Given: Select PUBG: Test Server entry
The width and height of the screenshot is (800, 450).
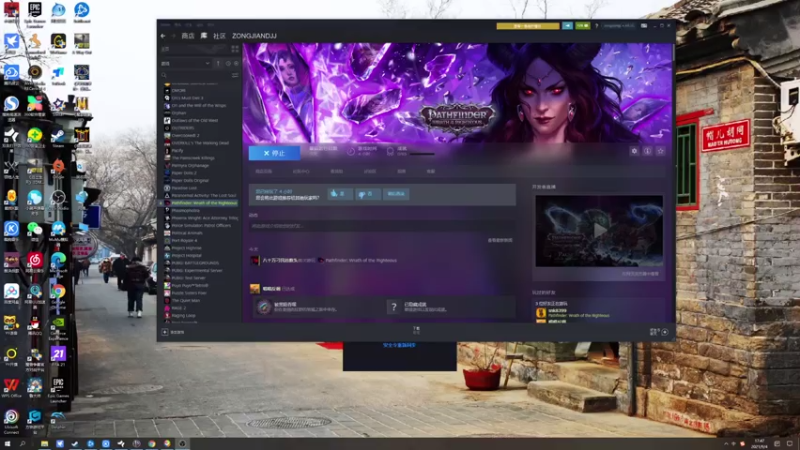Looking at the screenshot, I should tap(188, 278).
